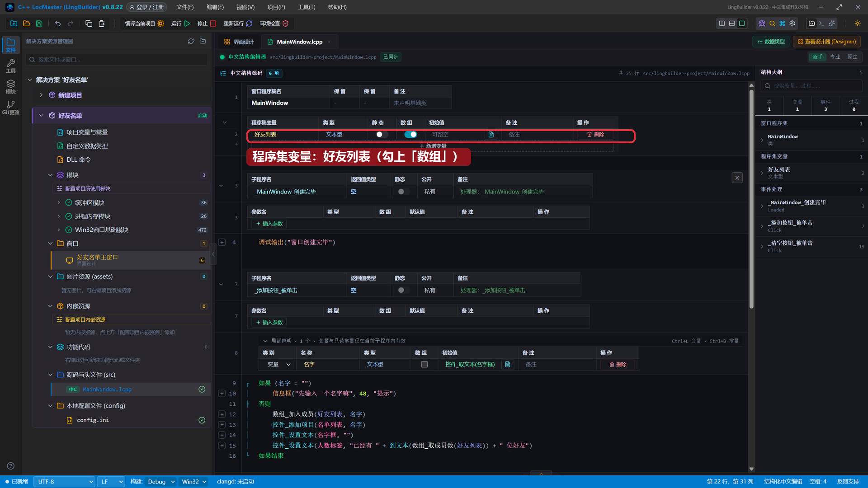This screenshot has width=868, height=488.
Task: Switch to the 界面设计 tab
Action: [x=239, y=42]
